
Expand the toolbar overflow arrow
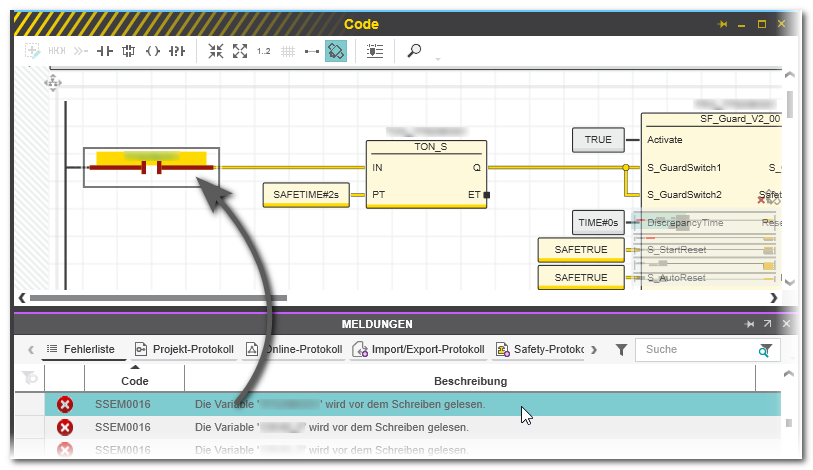point(437,59)
